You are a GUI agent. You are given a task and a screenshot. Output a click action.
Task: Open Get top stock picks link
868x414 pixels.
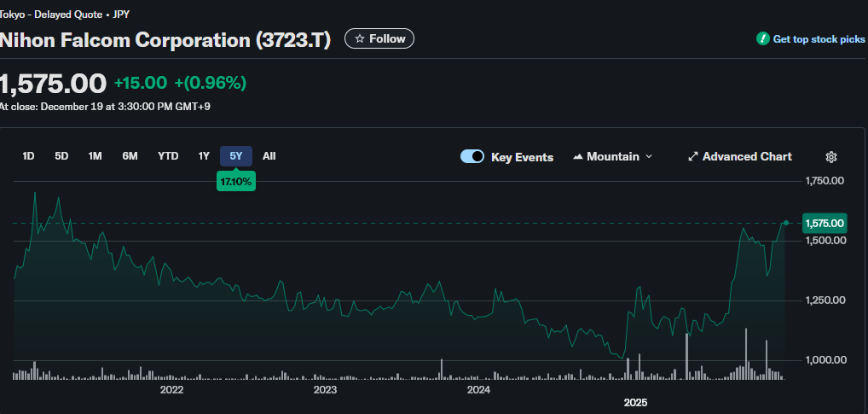pyautogui.click(x=819, y=39)
